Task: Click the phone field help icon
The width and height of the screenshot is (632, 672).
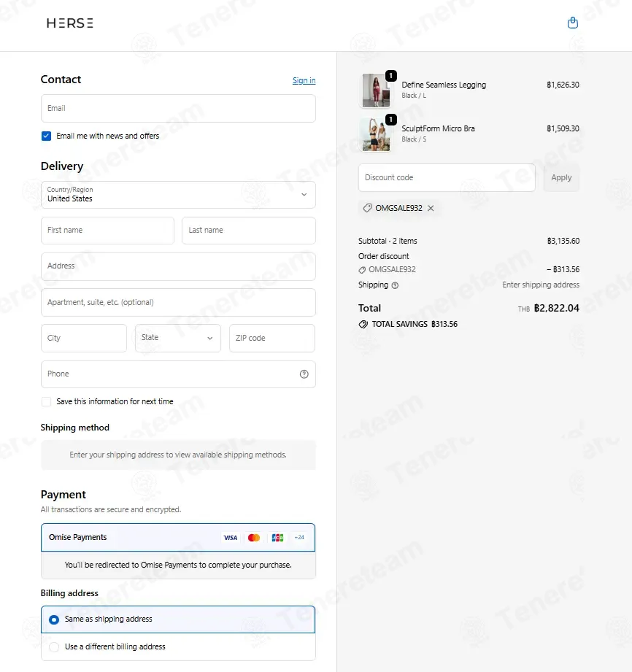Action: (304, 374)
